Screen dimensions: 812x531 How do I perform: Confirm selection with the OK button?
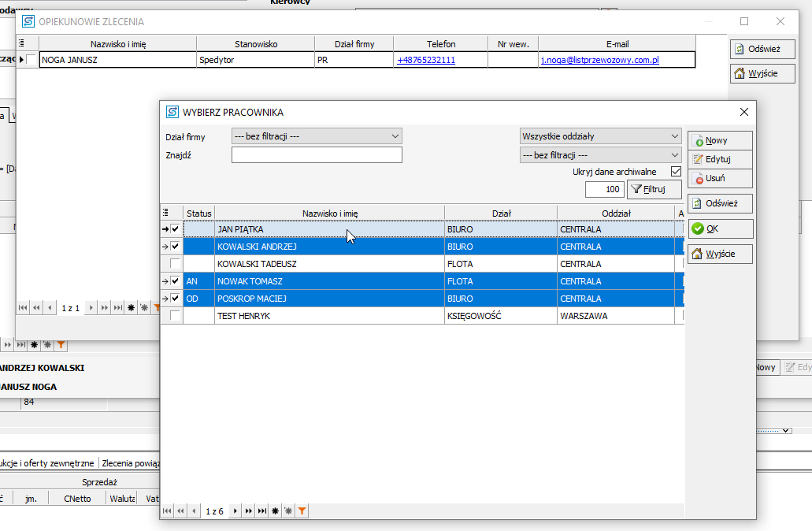(x=720, y=228)
